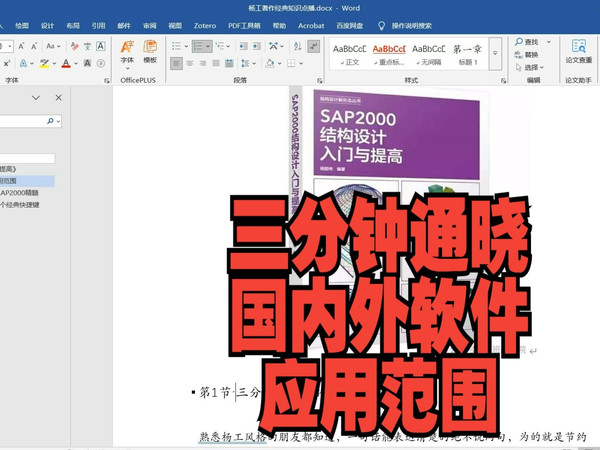Click the Increase Font Size icon
The width and height of the screenshot is (600, 450).
click(x=21, y=46)
